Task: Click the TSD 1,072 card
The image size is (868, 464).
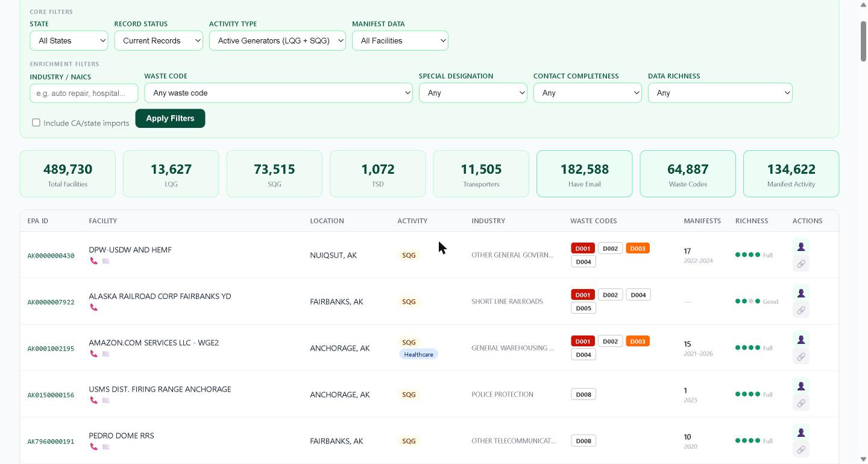Action: click(378, 174)
